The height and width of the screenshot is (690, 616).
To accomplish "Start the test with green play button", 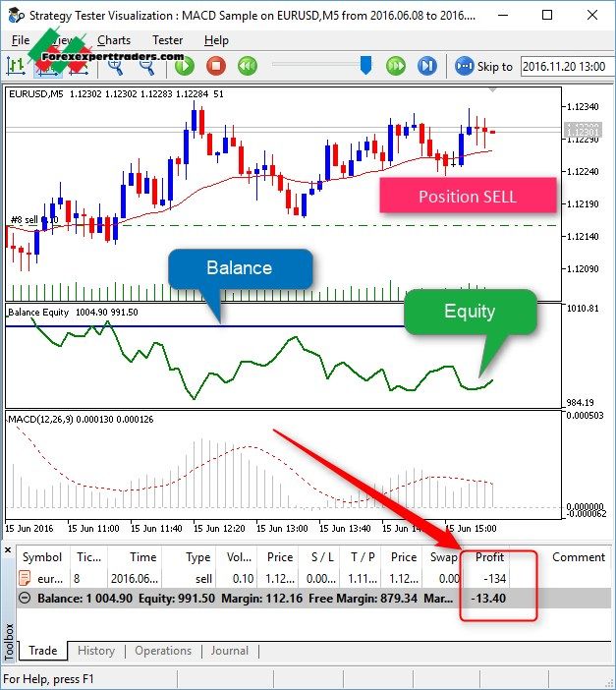I will pyautogui.click(x=185, y=66).
